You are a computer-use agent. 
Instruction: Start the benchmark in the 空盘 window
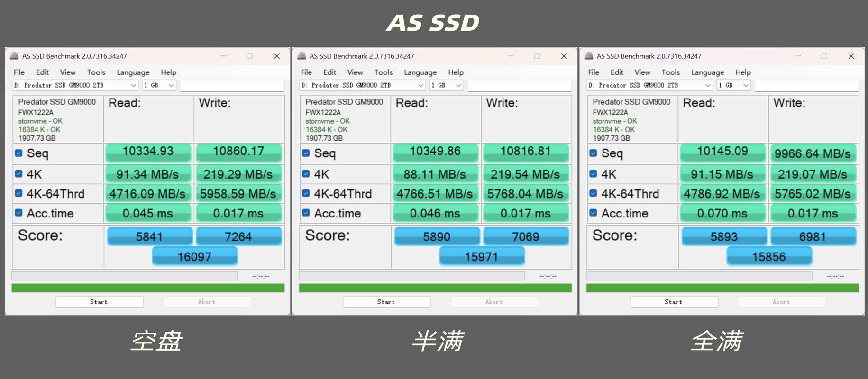click(100, 302)
